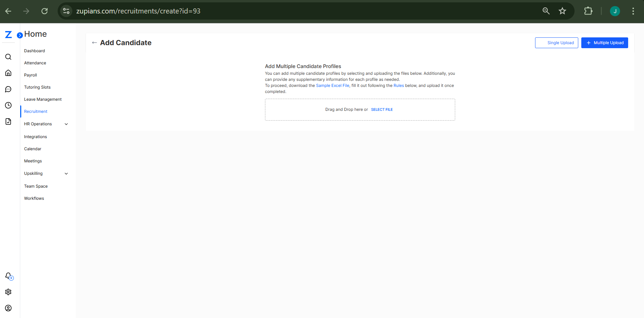The height and width of the screenshot is (318, 644).
Task: Enable Multiple Upload mode
Action: 605,42
